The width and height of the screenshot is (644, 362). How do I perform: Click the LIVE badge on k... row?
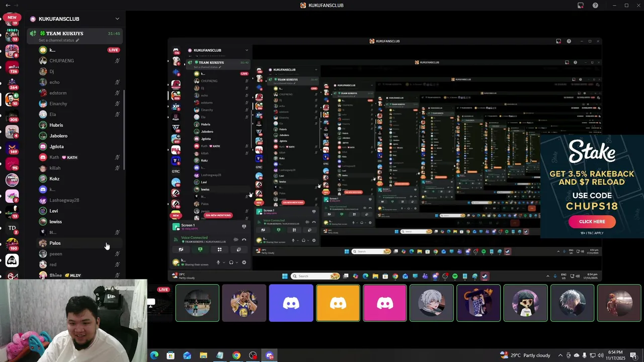[x=113, y=50]
